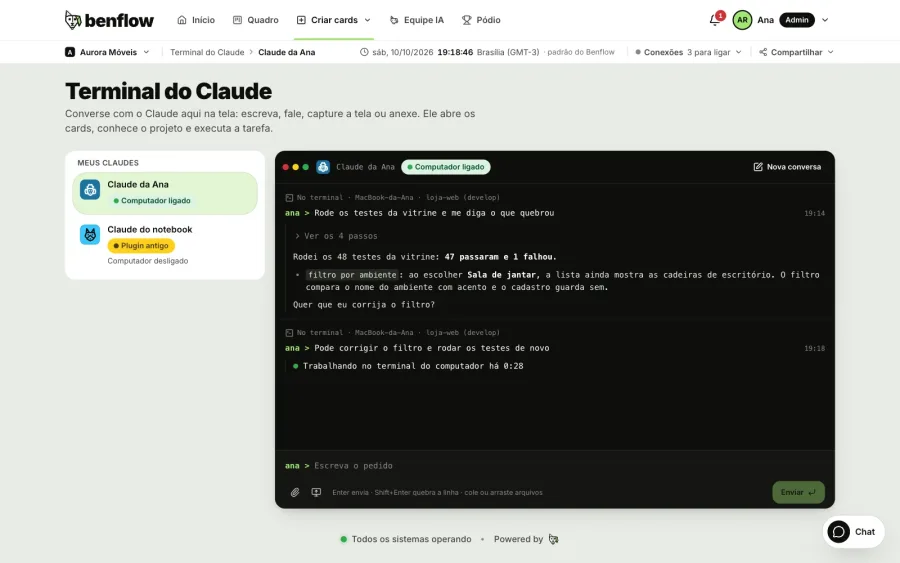Screen dimensions: 900x563
Task: Click the Claude do notebook cat icon
Action: point(90,234)
